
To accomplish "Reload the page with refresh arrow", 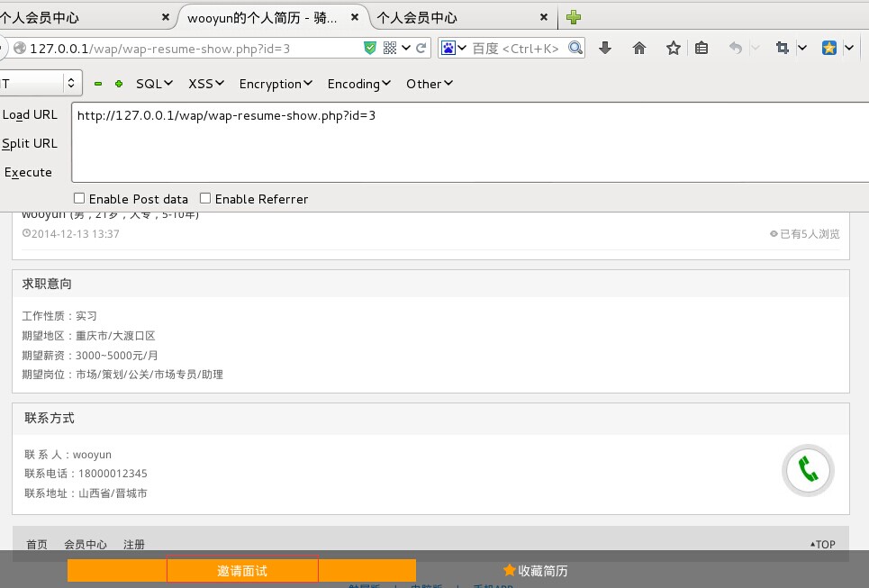I will (421, 49).
